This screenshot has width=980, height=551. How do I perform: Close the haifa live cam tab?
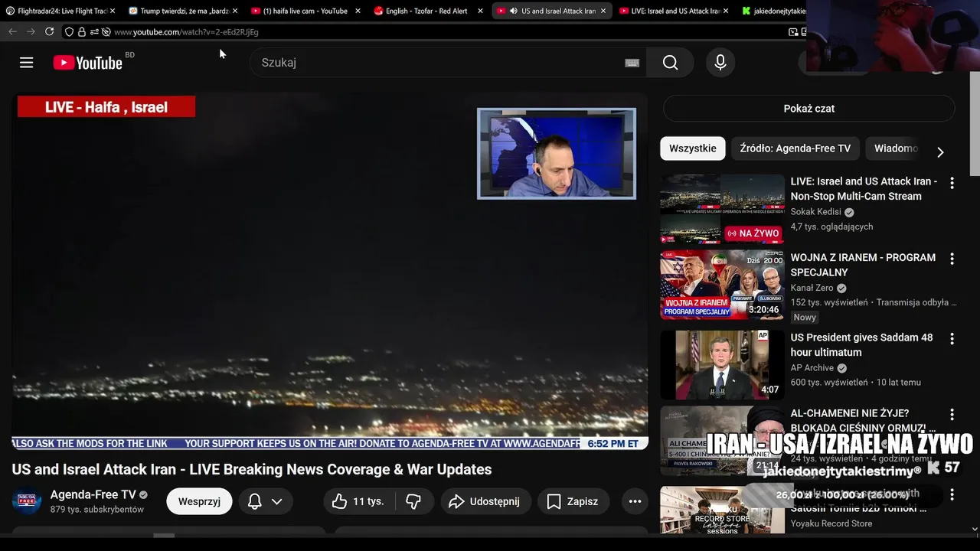(358, 11)
